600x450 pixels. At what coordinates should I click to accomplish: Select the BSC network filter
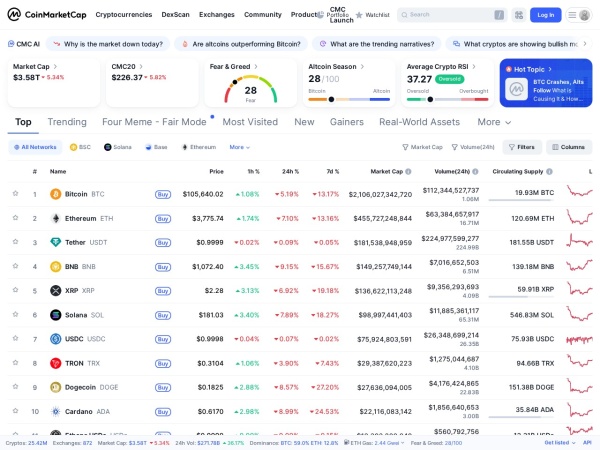pyautogui.click(x=80, y=147)
